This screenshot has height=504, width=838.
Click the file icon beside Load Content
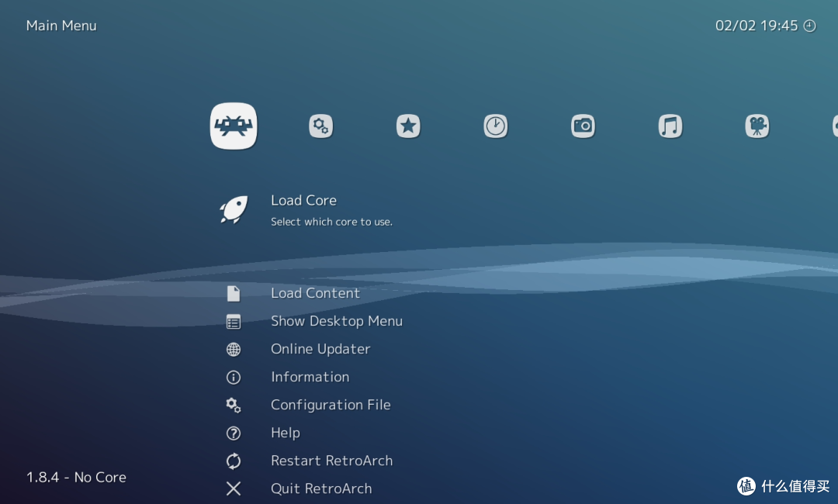click(234, 294)
